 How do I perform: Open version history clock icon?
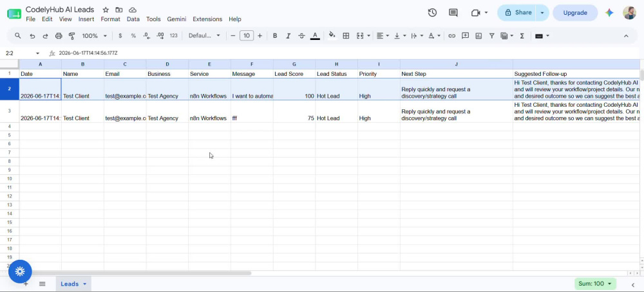pos(432,13)
